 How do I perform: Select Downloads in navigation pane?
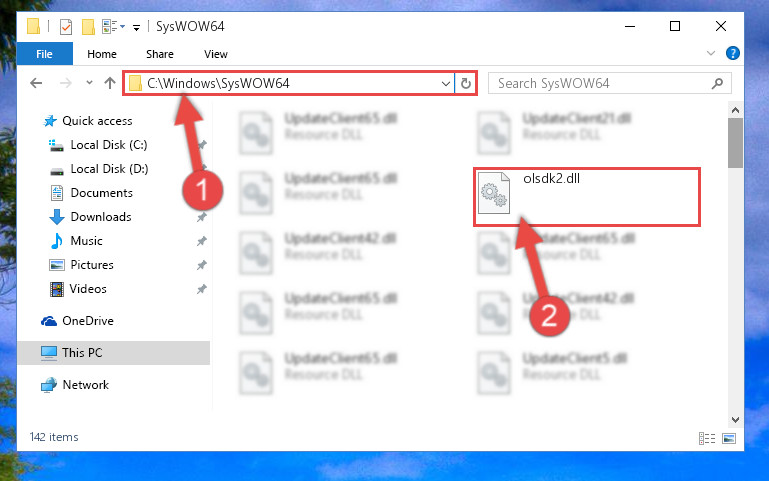[101, 217]
